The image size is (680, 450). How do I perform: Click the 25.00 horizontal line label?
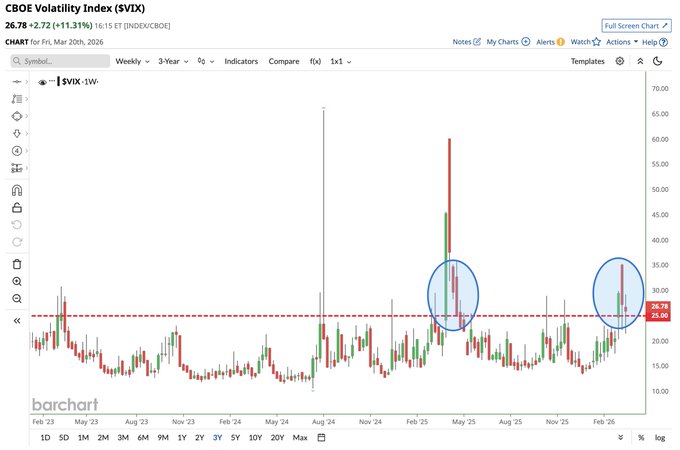[659, 315]
